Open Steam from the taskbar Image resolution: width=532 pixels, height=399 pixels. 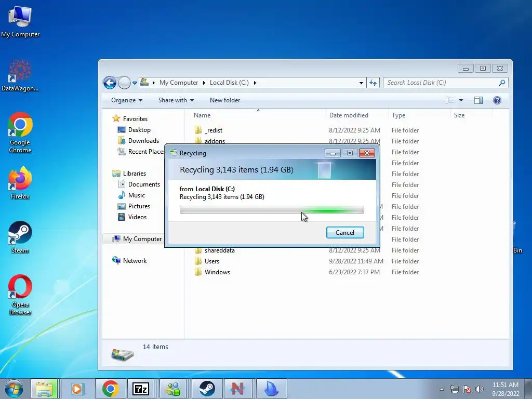click(x=207, y=389)
